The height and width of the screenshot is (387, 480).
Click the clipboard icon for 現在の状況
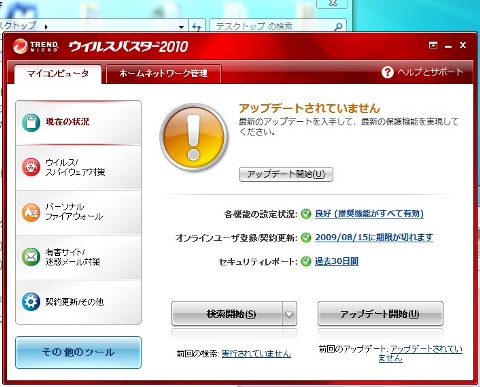31,122
